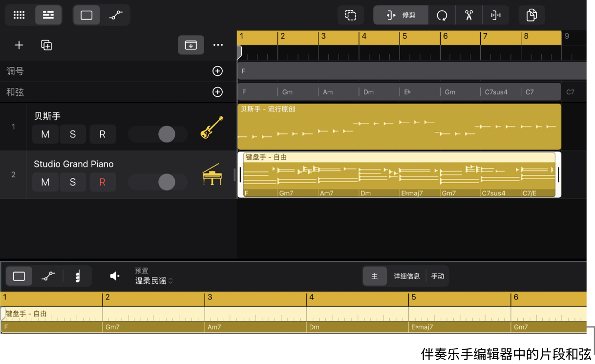
Task: Expand 和弦 track with plus button
Action: click(x=217, y=92)
